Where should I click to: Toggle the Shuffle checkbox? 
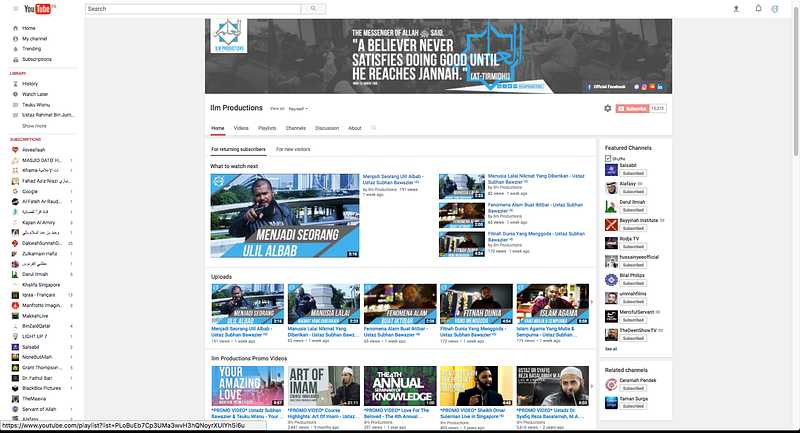point(608,159)
